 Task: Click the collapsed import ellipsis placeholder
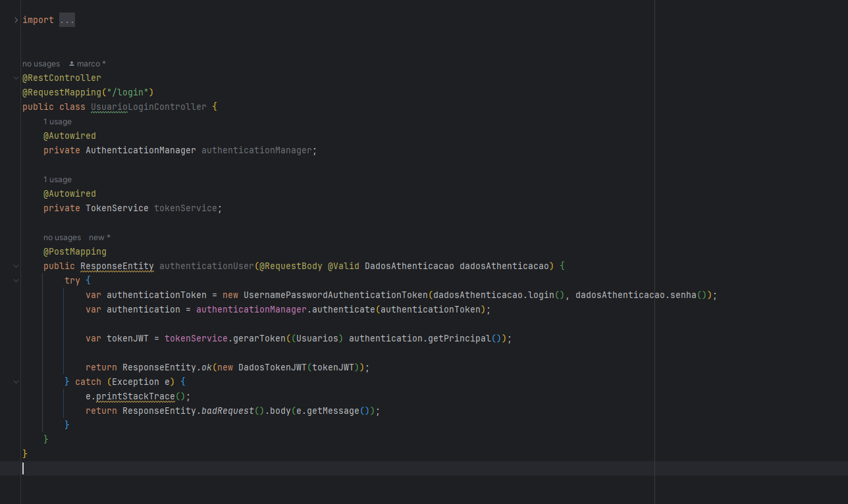click(x=67, y=20)
